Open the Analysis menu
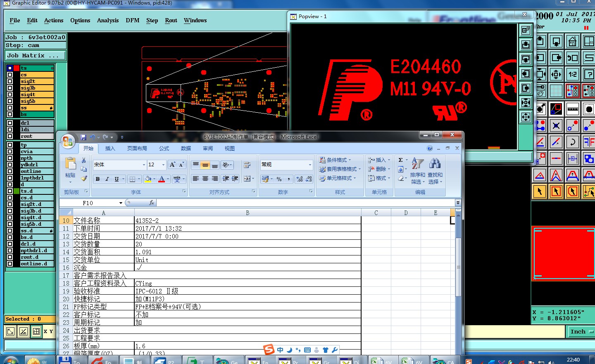595x364 pixels. point(108,20)
